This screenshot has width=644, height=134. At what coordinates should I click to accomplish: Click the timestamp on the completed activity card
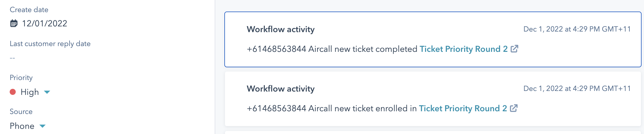(x=577, y=29)
